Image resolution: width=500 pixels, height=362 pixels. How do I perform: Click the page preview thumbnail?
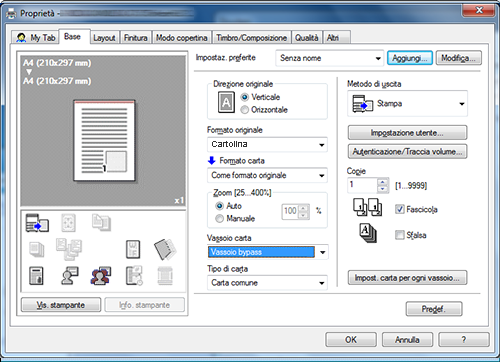coord(104,141)
